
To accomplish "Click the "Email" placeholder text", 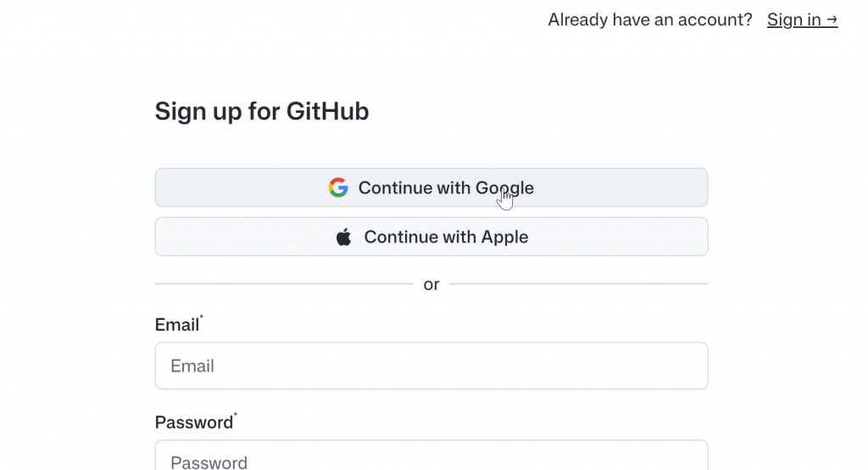I will coord(192,366).
